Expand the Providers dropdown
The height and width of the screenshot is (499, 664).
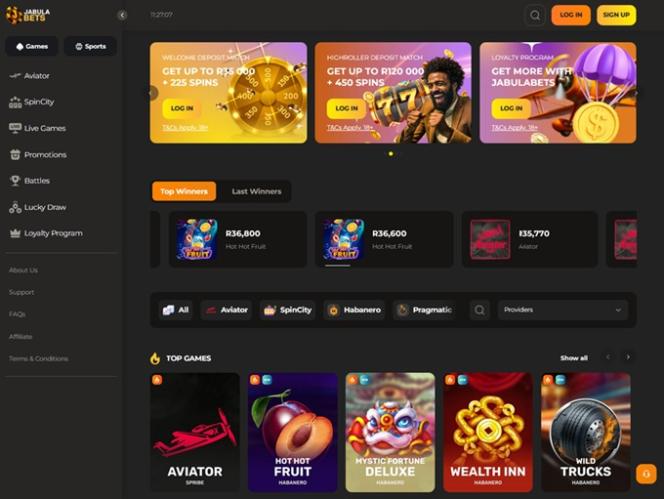563,310
